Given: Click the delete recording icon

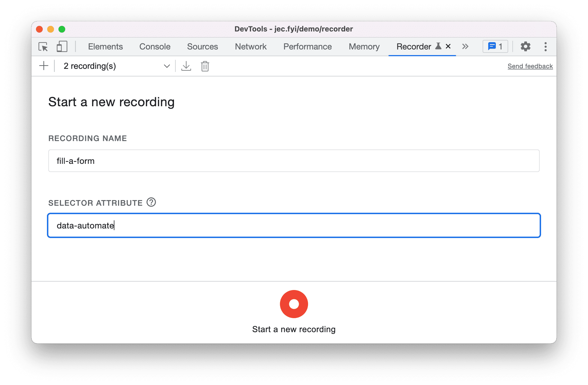Looking at the screenshot, I should [x=205, y=66].
